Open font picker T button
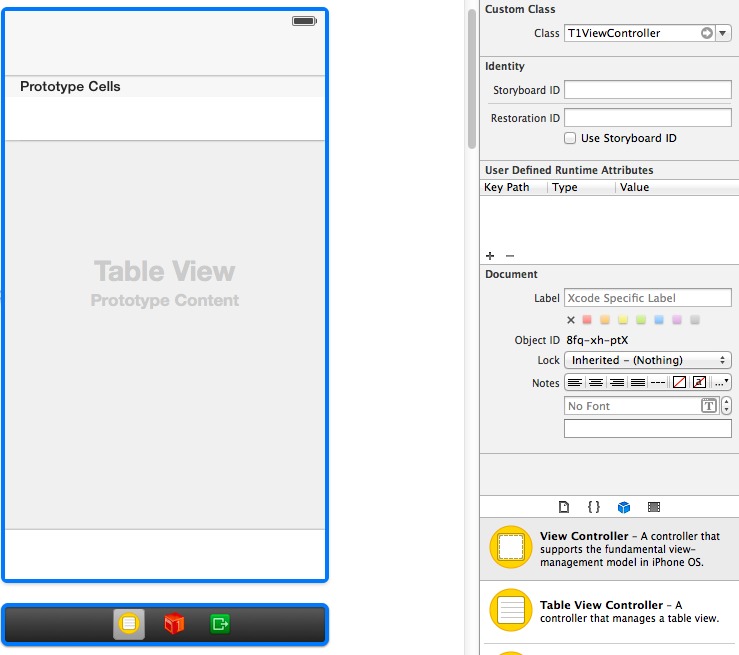Screen dimensions: 739x655 click(x=709, y=406)
